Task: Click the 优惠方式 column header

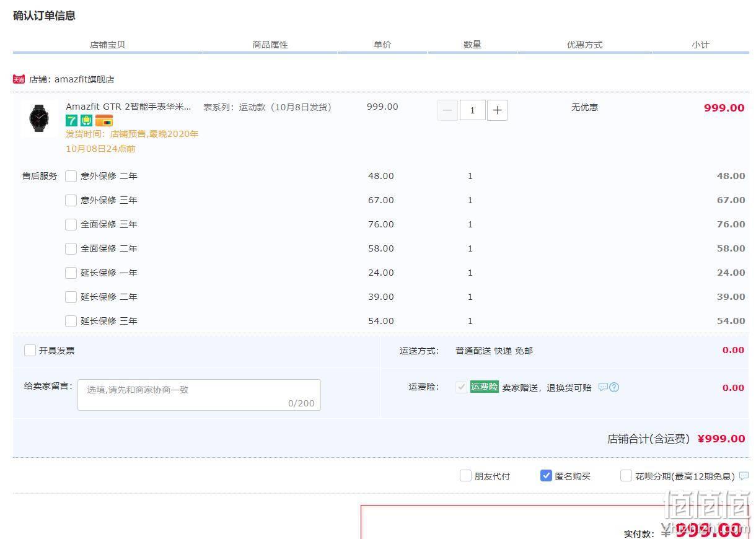Action: coord(585,45)
